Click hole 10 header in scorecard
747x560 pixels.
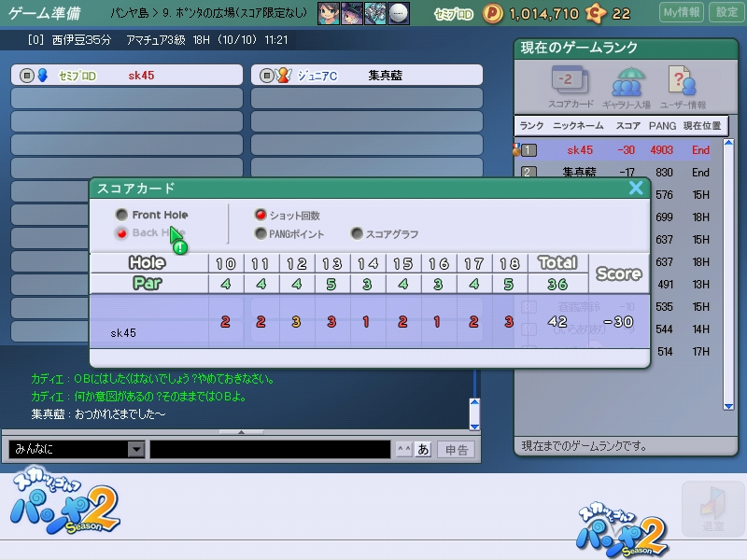pos(225,263)
